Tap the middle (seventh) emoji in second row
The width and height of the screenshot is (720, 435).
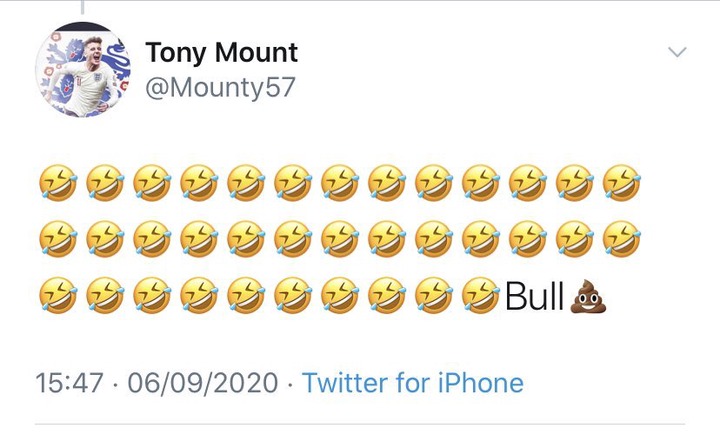click(338, 240)
